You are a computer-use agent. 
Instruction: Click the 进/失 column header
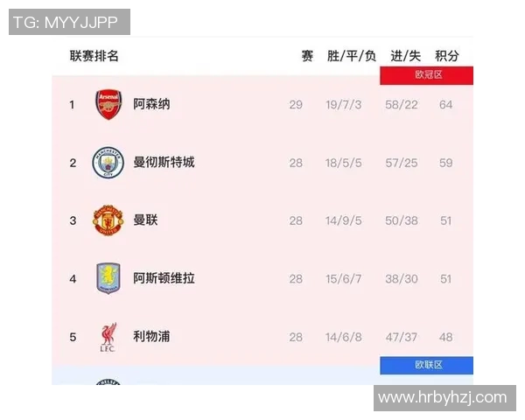click(403, 56)
